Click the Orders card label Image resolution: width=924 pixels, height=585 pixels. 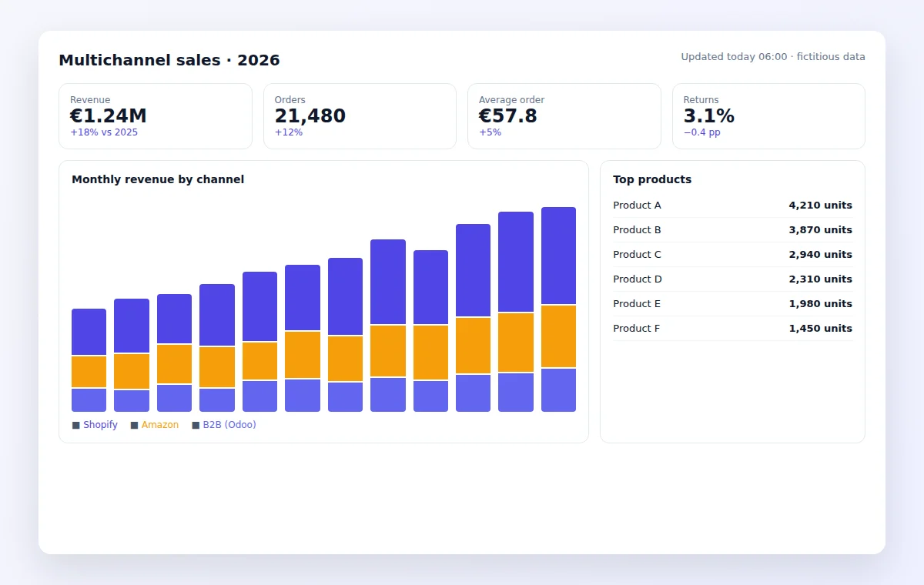tap(290, 100)
